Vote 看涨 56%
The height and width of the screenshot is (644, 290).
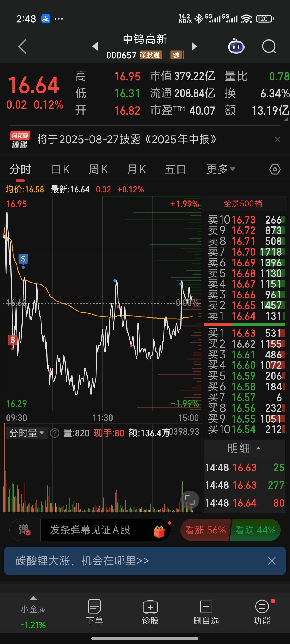(206, 530)
